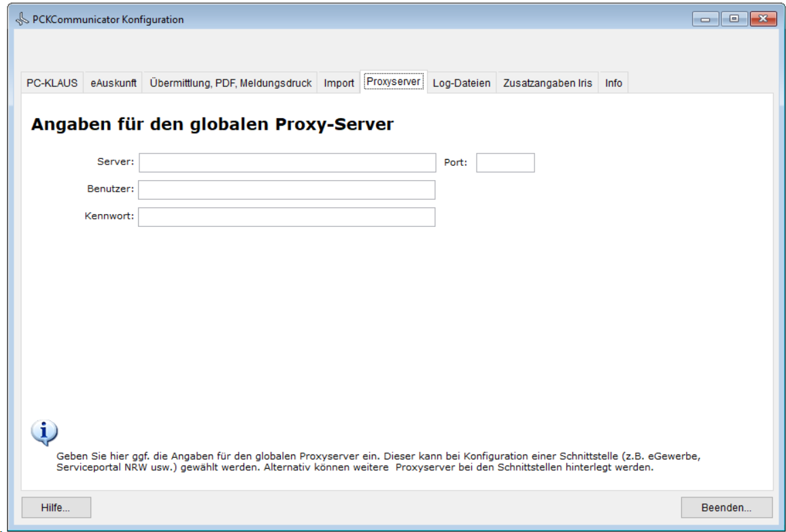Select the Proxyserver tab
The width and height of the screenshot is (786, 532).
pos(394,82)
